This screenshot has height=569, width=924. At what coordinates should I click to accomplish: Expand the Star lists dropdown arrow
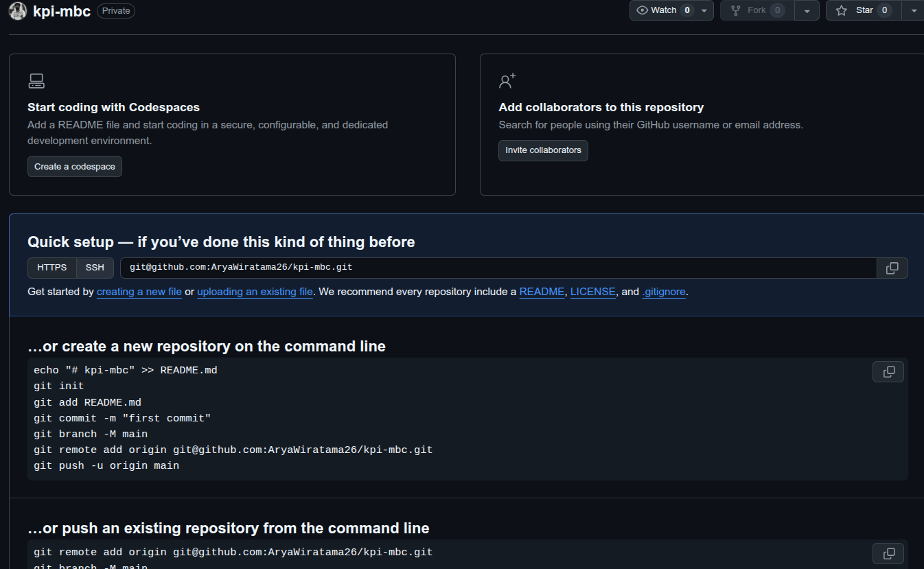pos(912,10)
